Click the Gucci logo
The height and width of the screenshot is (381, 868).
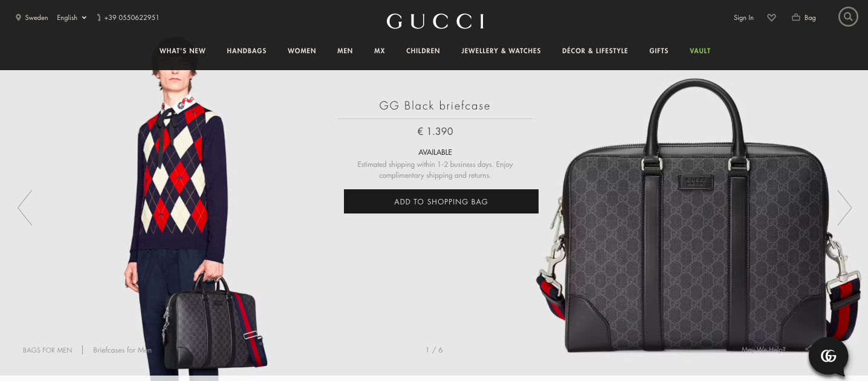(x=435, y=21)
